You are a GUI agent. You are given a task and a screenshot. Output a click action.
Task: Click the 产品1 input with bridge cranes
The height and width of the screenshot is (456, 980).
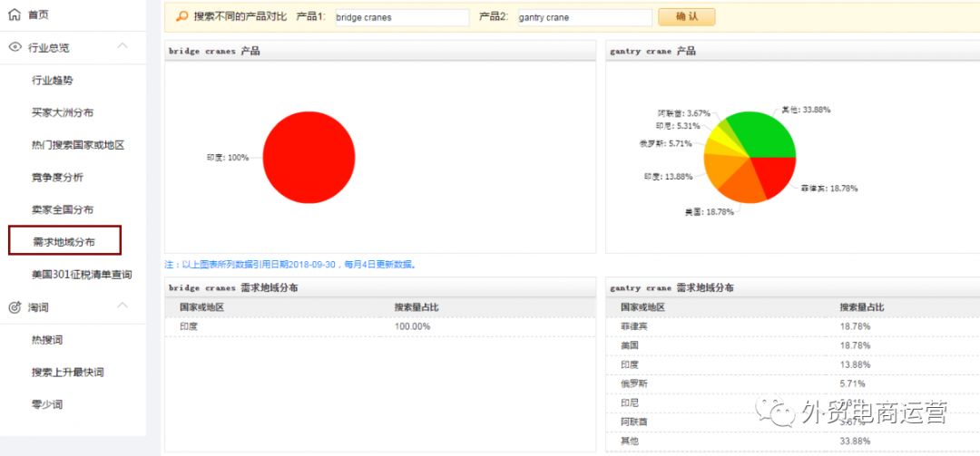pyautogui.click(x=402, y=17)
